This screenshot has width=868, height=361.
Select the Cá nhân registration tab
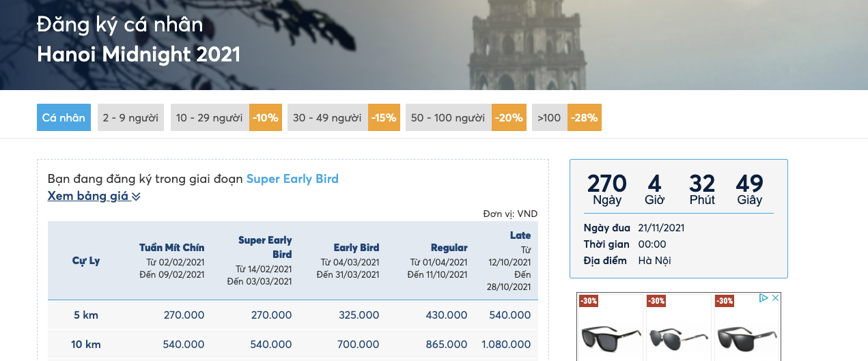pyautogui.click(x=64, y=117)
